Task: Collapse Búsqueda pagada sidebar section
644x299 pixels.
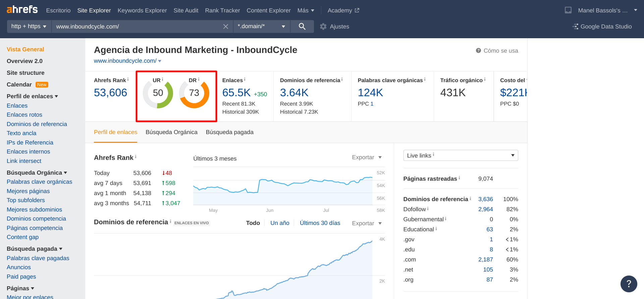Action: pos(35,249)
